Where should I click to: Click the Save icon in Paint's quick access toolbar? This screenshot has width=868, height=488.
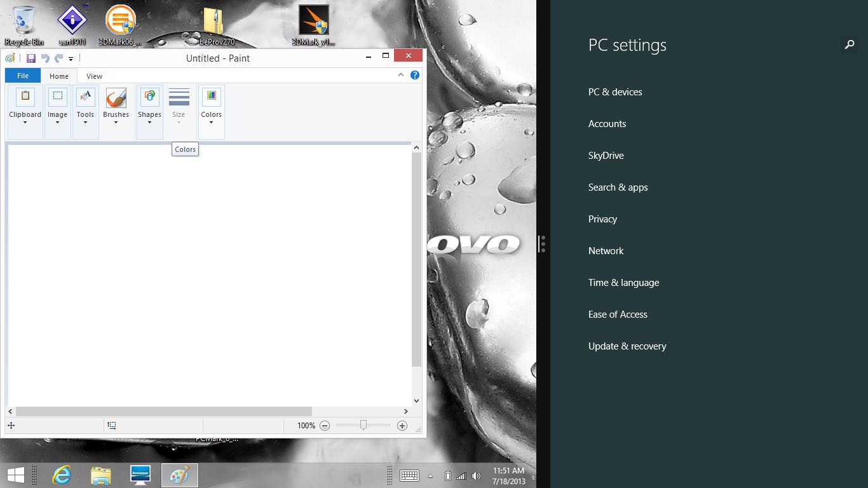click(x=31, y=58)
